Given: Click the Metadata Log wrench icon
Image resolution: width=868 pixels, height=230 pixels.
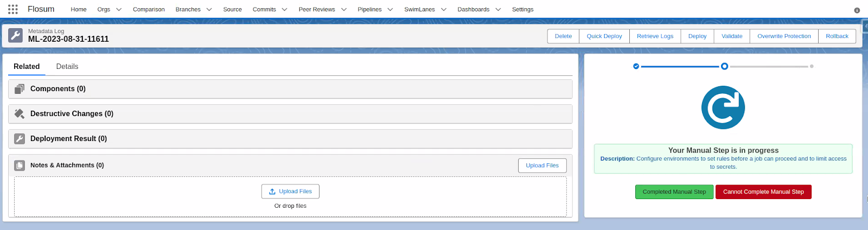Looking at the screenshot, I should (16, 36).
